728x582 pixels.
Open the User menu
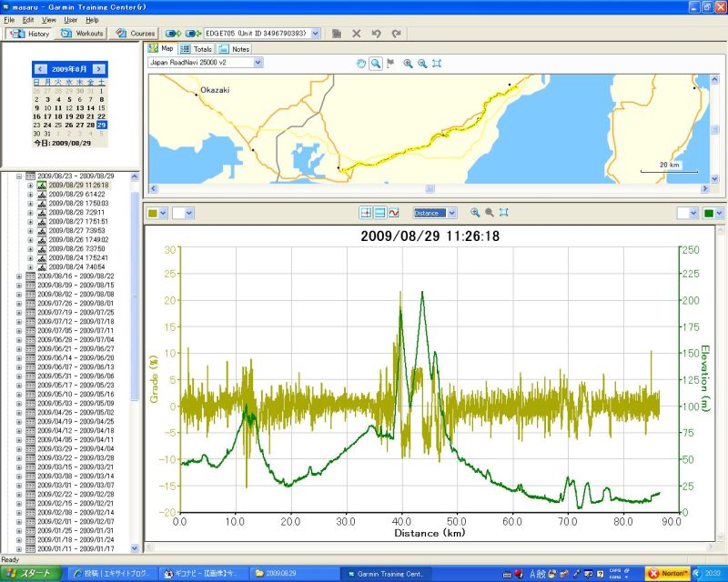coord(71,20)
